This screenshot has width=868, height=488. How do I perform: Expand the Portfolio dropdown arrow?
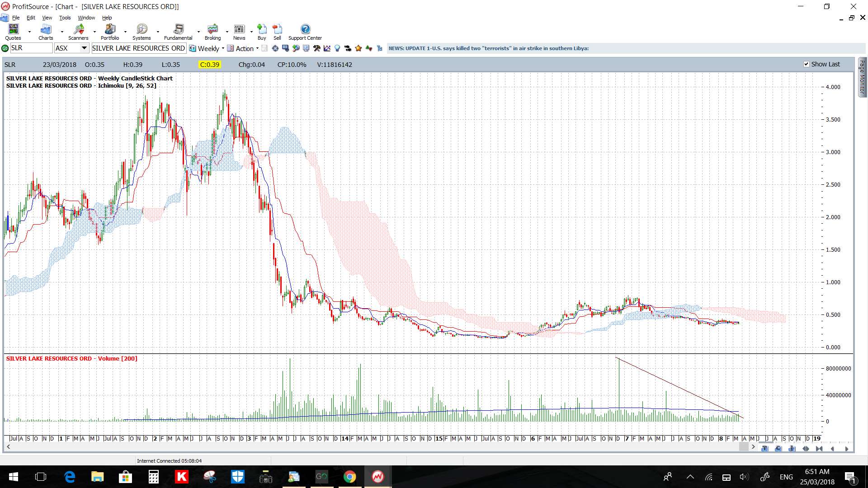[125, 32]
